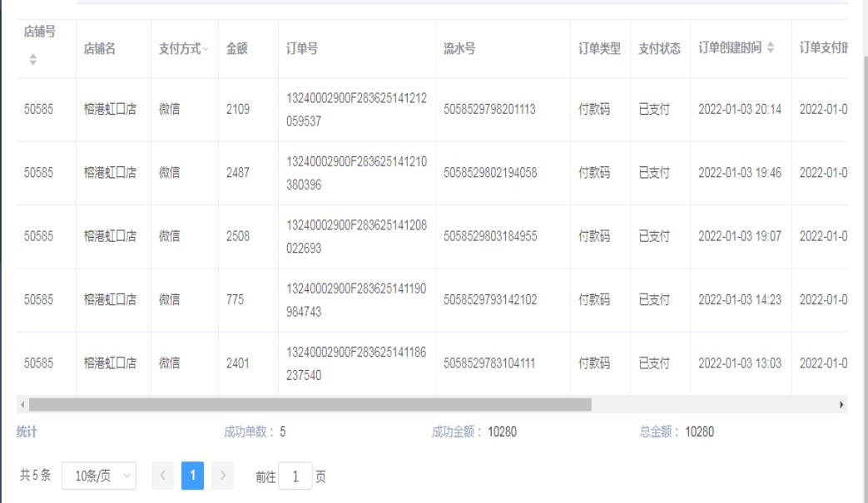The width and height of the screenshot is (868, 503).
Task: Click the 店铺号 column sort arrows
Action: point(33,60)
